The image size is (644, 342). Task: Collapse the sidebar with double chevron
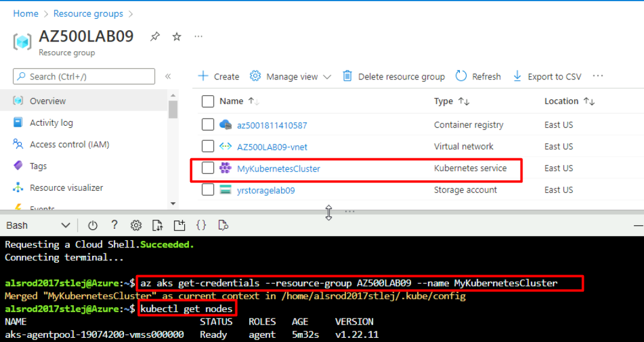click(x=168, y=76)
